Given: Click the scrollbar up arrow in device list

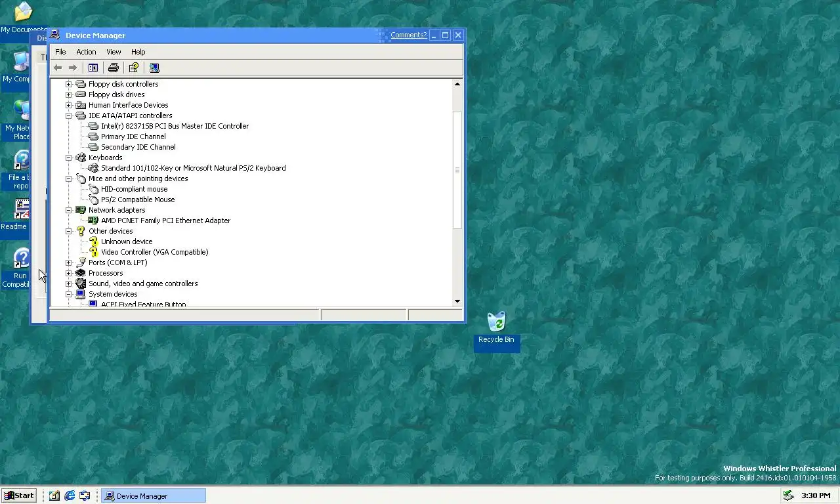Looking at the screenshot, I should (x=457, y=84).
